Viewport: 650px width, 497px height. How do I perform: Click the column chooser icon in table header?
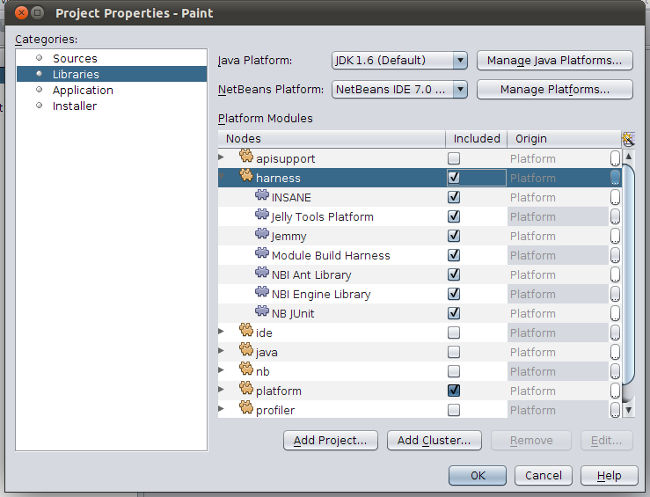tap(628, 139)
